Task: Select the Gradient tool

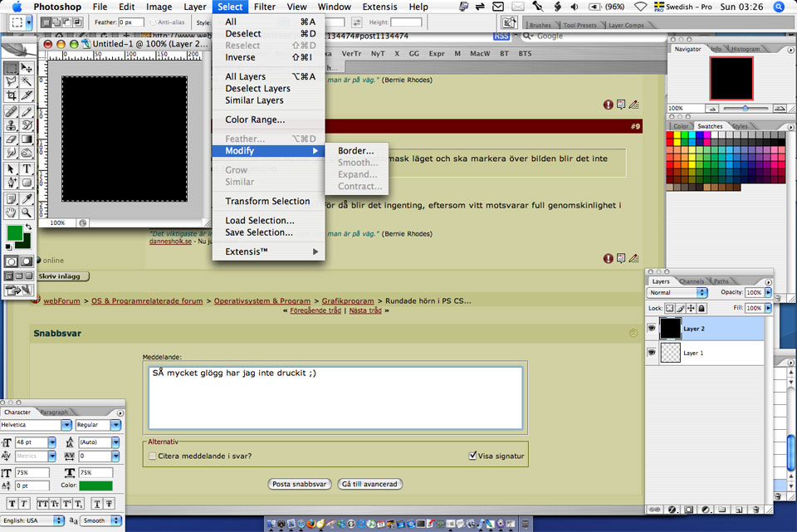Action: point(27,139)
